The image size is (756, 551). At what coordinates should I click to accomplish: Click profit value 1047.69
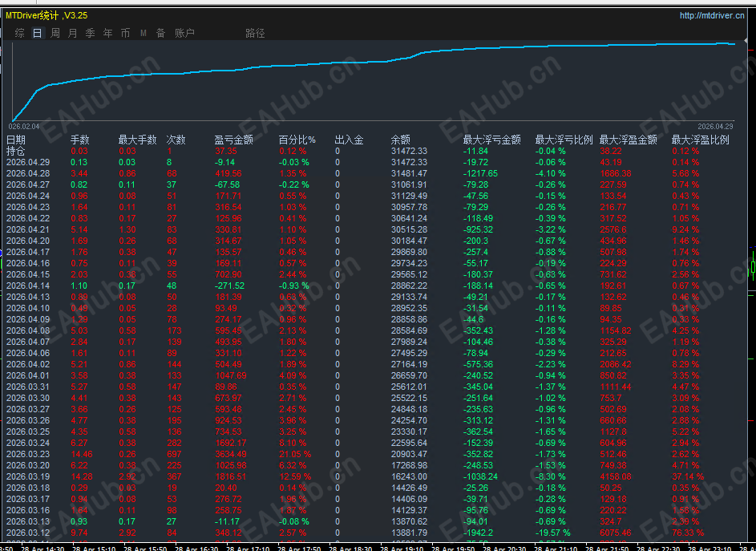point(230,375)
